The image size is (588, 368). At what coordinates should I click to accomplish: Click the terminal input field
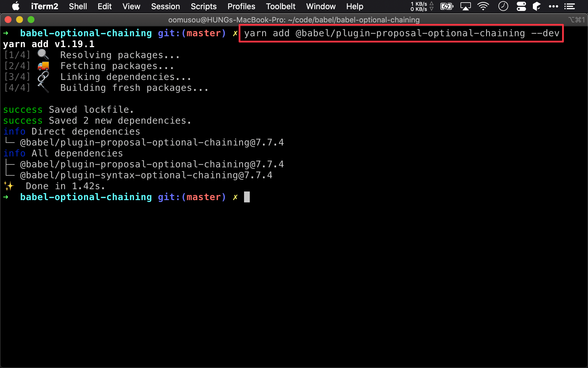[x=247, y=197]
